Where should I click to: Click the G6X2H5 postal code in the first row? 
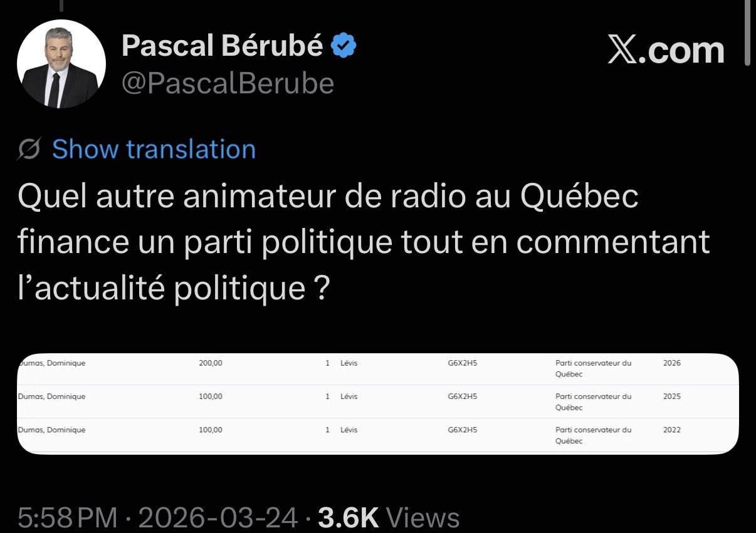462,363
